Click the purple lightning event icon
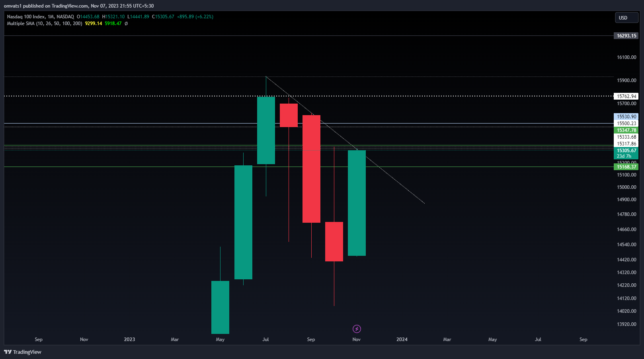Image resolution: width=644 pixels, height=359 pixels. [x=357, y=329]
